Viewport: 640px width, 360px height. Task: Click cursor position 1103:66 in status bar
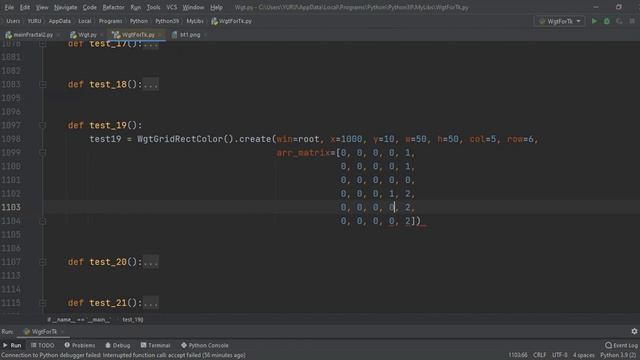pyautogui.click(x=518, y=355)
